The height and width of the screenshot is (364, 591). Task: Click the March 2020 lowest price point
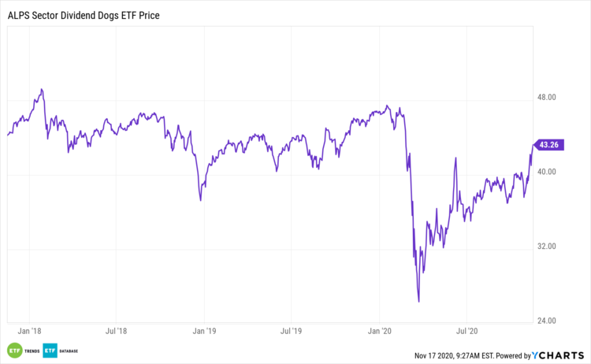coord(418,301)
